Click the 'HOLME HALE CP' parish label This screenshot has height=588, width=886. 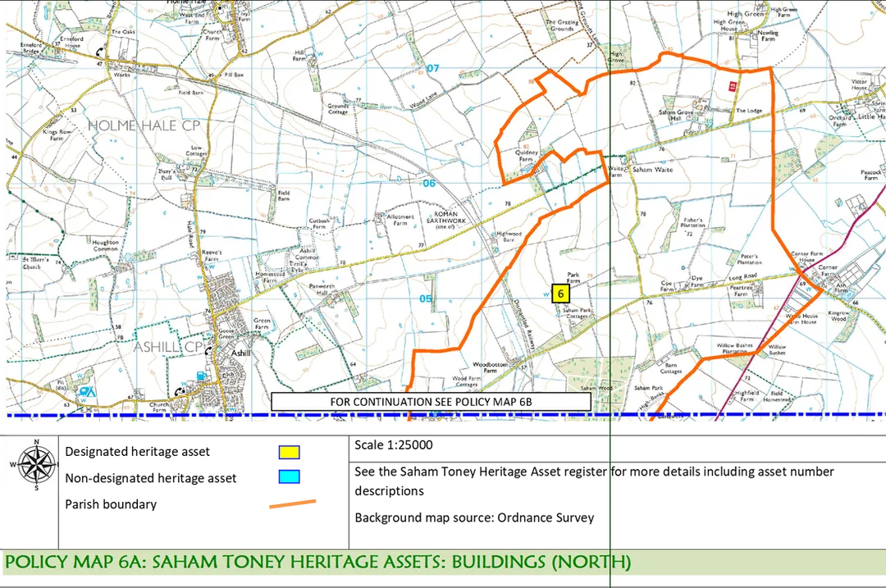click(x=144, y=125)
